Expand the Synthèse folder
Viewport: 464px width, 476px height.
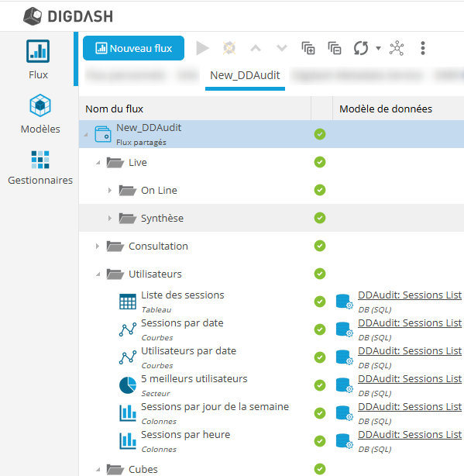point(110,219)
